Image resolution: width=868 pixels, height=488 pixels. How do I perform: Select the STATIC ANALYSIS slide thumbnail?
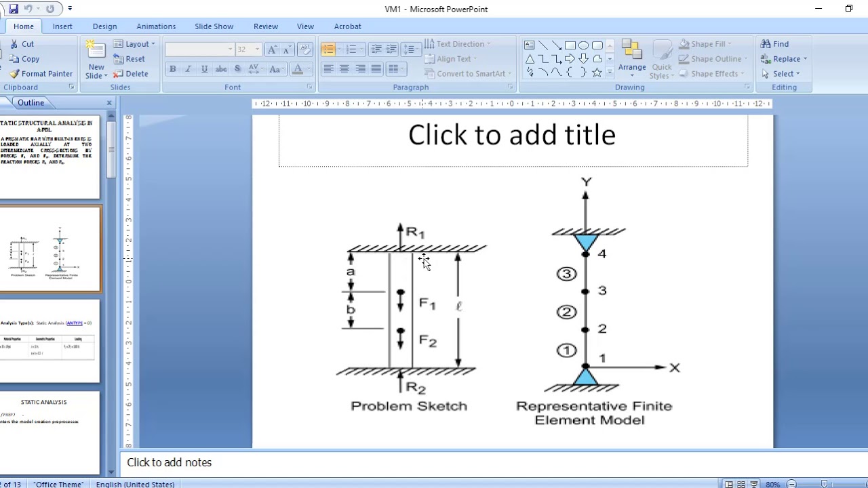[x=50, y=432]
